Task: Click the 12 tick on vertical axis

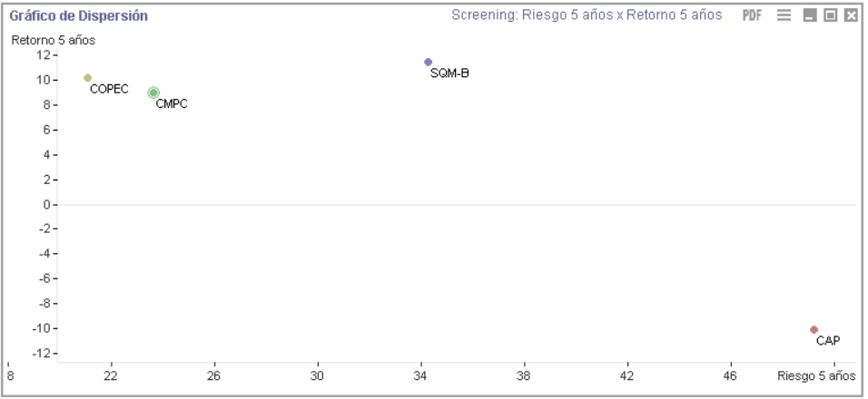Action: tap(44, 54)
